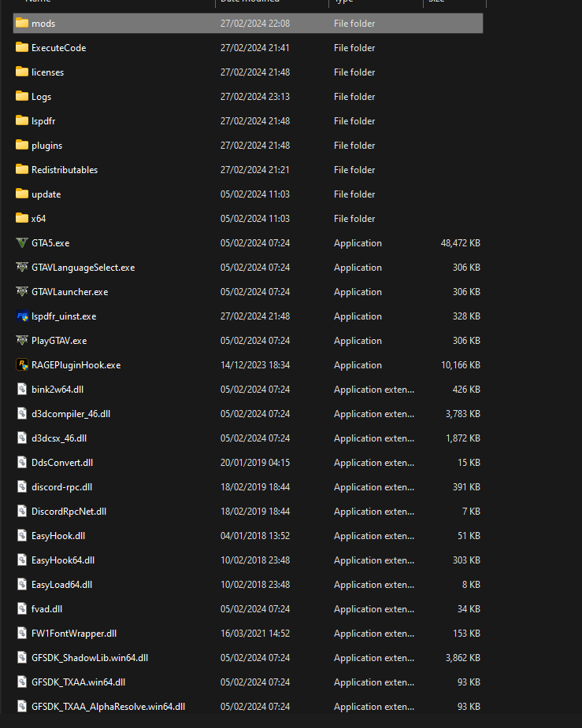
Task: Click the FW1FontWrapper.dll file icon
Action: click(22, 634)
